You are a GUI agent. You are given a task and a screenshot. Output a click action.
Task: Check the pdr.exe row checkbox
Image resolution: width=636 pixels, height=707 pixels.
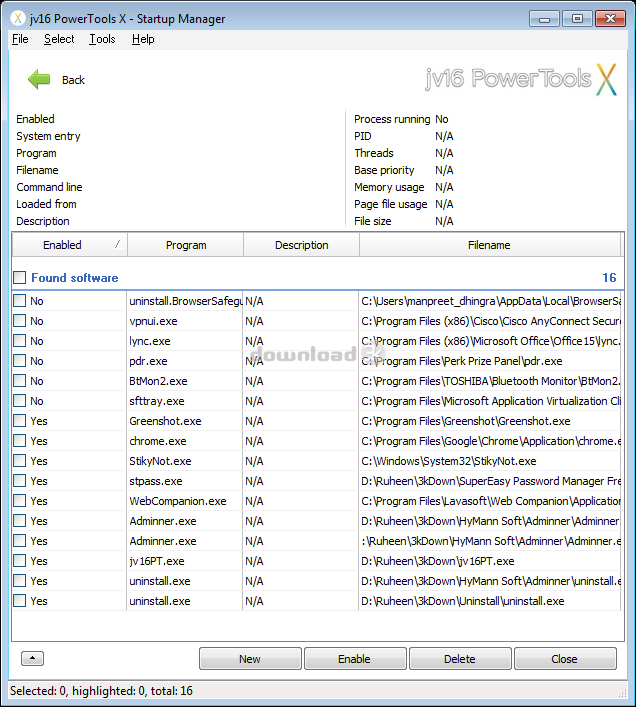[x=19, y=361]
